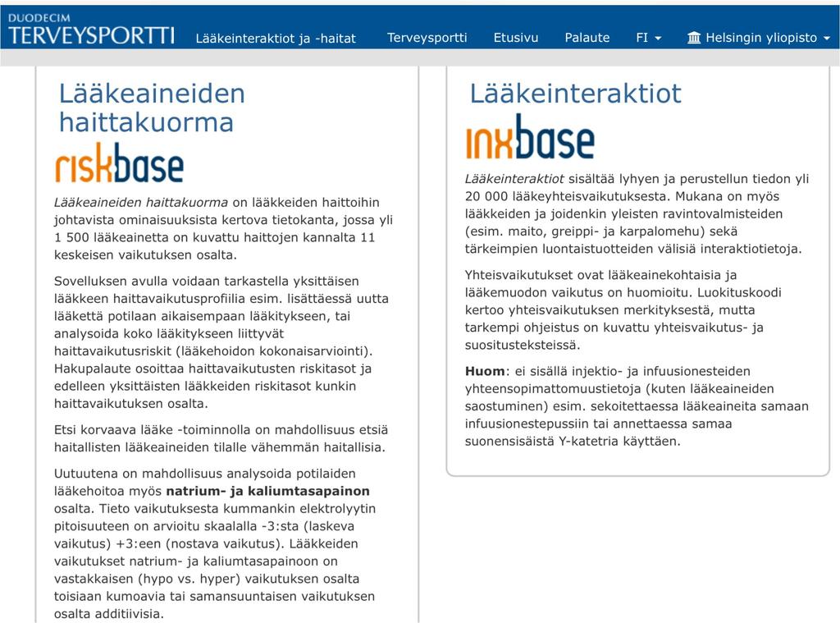The image size is (840, 623).
Task: Open the inxbase logo
Action: coord(530,137)
